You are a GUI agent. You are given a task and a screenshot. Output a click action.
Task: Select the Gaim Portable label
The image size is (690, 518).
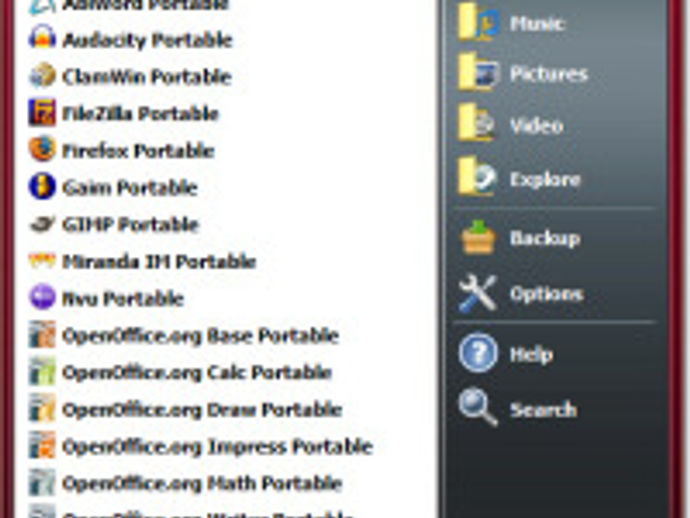[x=130, y=188]
